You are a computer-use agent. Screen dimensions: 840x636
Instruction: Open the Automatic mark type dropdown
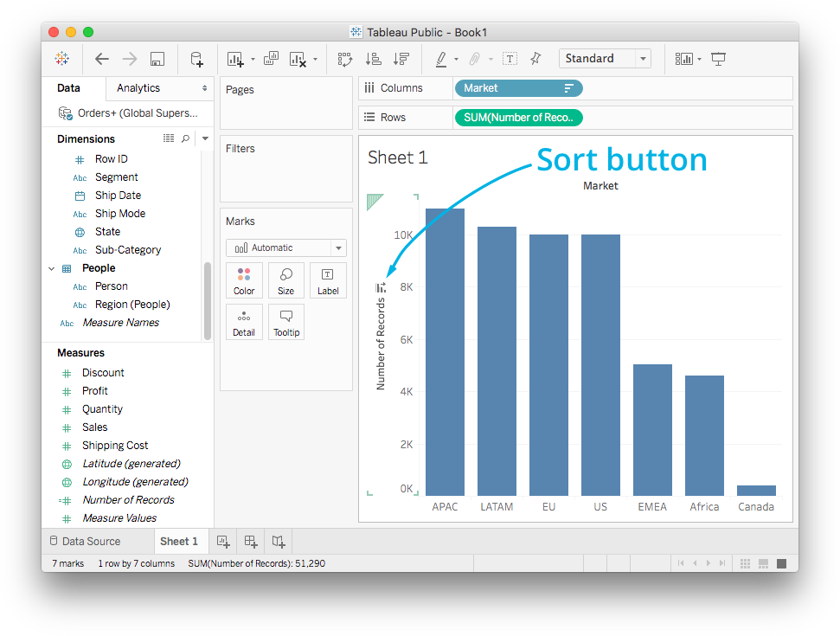coord(285,247)
